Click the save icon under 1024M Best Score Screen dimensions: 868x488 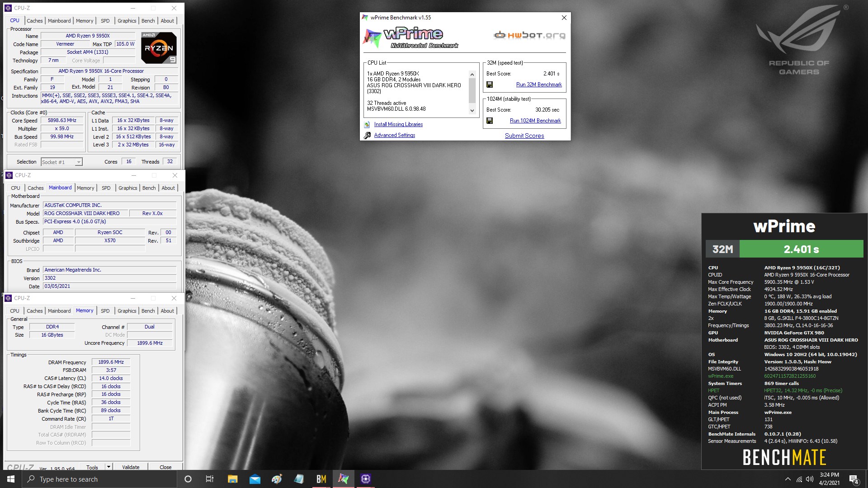489,121
